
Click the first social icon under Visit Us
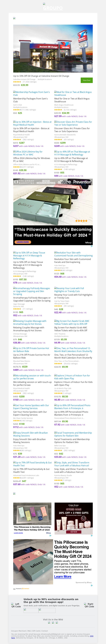(49, 622)
